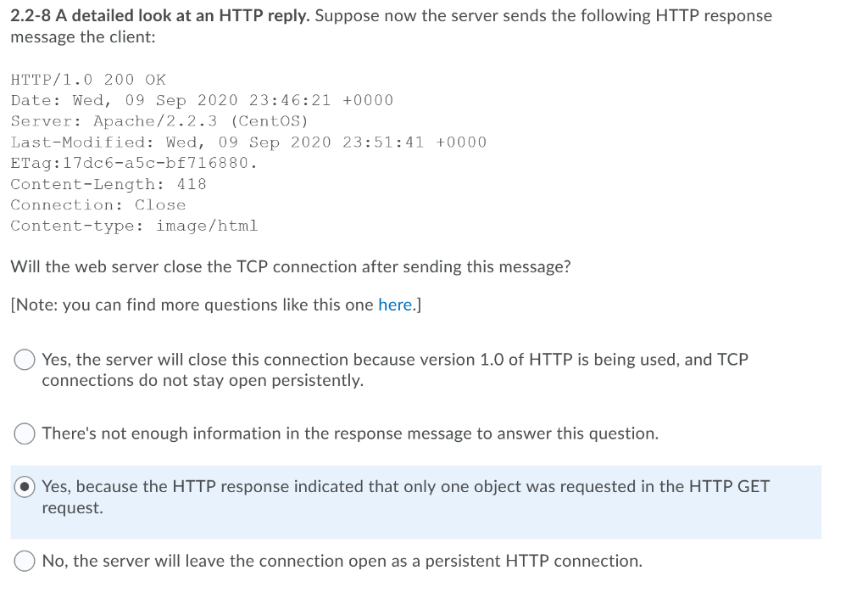Click the radio circle beside the last option
868x604 pixels.
pos(25,561)
